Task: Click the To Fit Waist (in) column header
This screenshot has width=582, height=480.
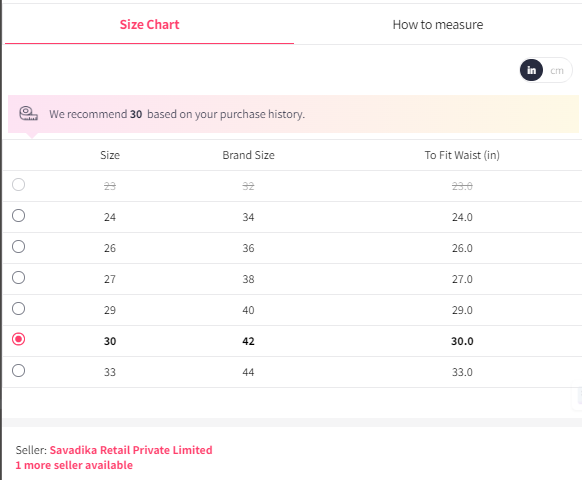Action: (x=462, y=155)
